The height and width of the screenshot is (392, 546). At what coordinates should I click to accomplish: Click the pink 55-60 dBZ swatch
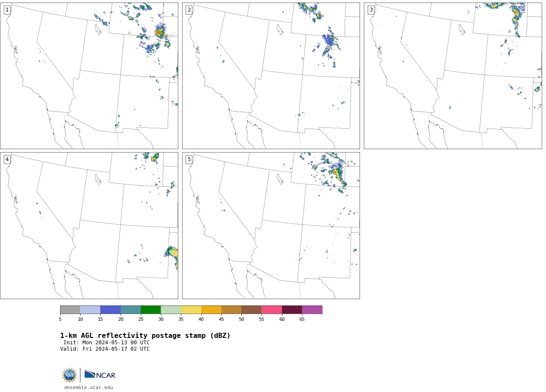tap(272, 310)
